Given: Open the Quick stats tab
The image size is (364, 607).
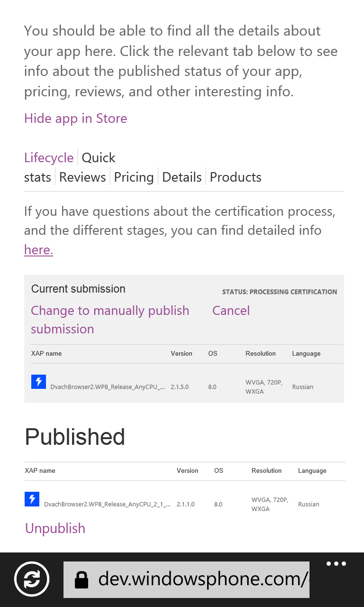Looking at the screenshot, I should click(70, 167).
